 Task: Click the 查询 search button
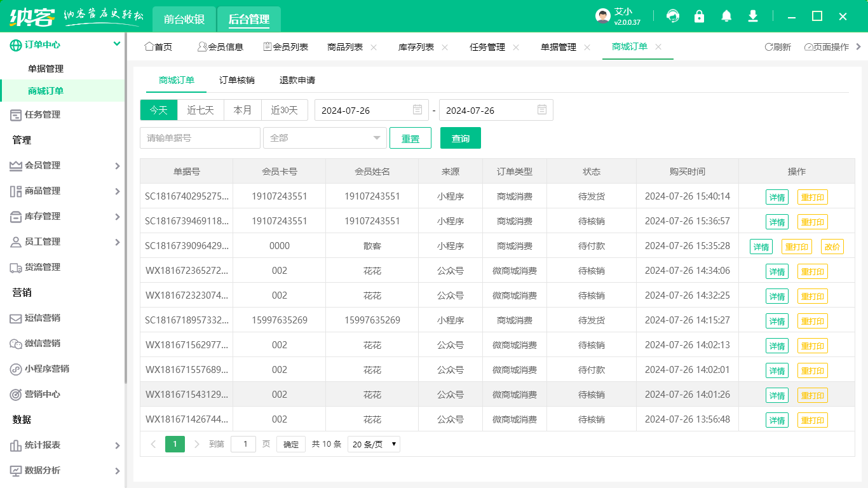coord(460,138)
